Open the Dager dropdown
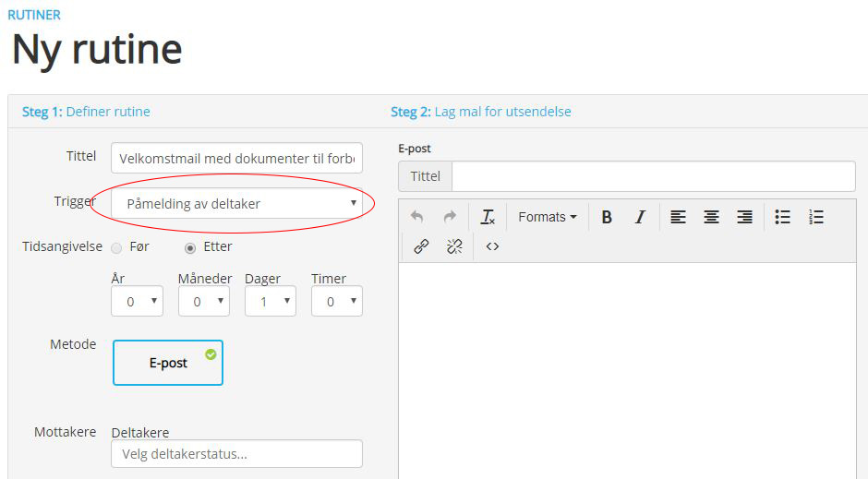This screenshot has height=479, width=868. tap(271, 302)
